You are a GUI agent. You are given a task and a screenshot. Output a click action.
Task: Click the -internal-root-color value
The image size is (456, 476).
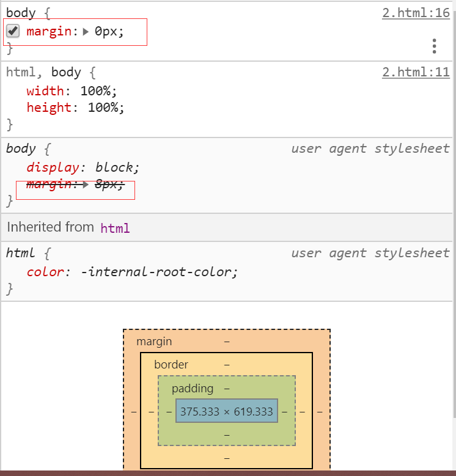[x=156, y=272]
